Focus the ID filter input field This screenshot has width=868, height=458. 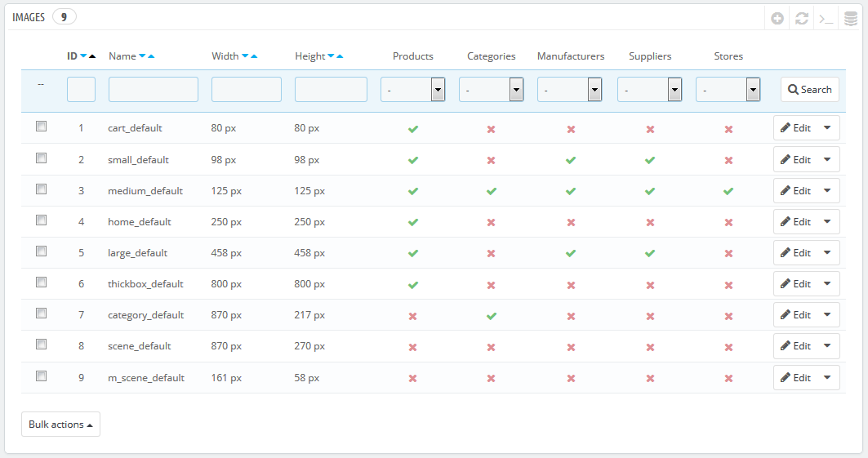[82, 89]
